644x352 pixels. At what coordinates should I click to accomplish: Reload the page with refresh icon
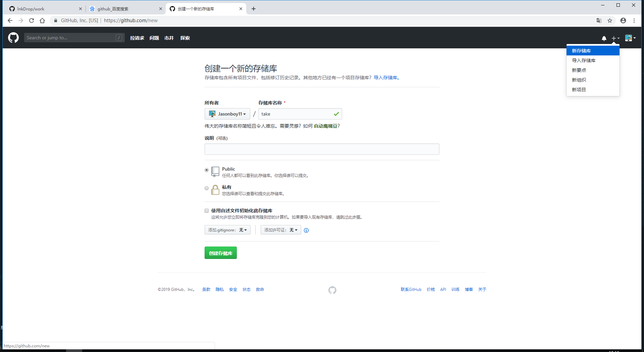click(x=32, y=20)
